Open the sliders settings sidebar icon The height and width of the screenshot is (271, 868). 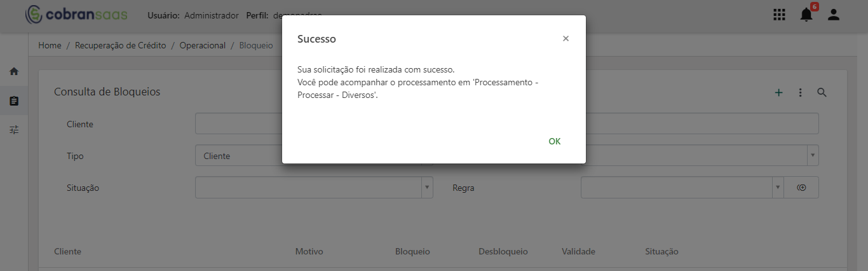(14, 130)
